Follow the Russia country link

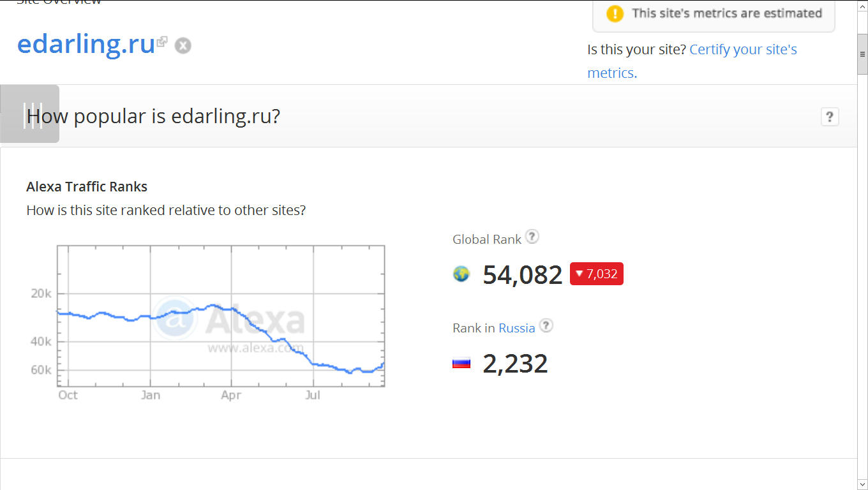tap(517, 328)
